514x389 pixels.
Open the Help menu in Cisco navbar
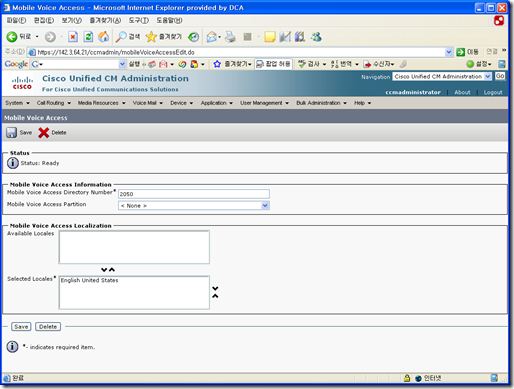pos(362,103)
